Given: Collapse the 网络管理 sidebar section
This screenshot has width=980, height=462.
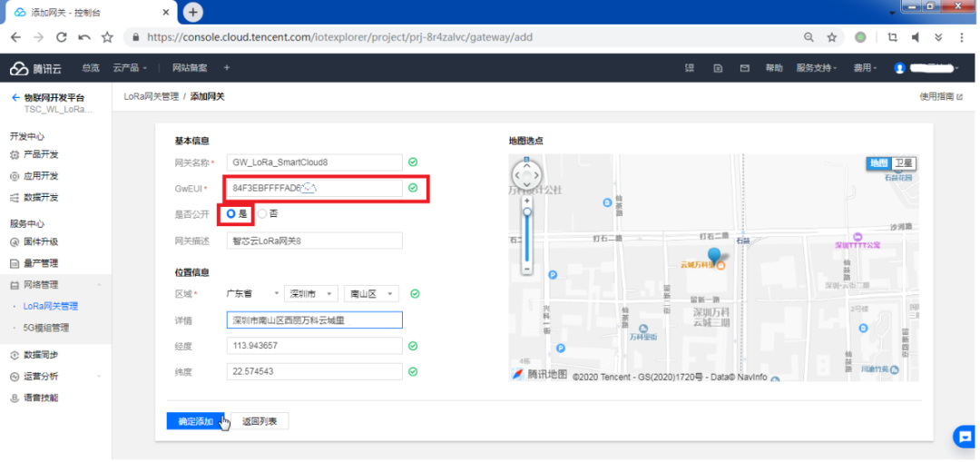Looking at the screenshot, I should [99, 285].
